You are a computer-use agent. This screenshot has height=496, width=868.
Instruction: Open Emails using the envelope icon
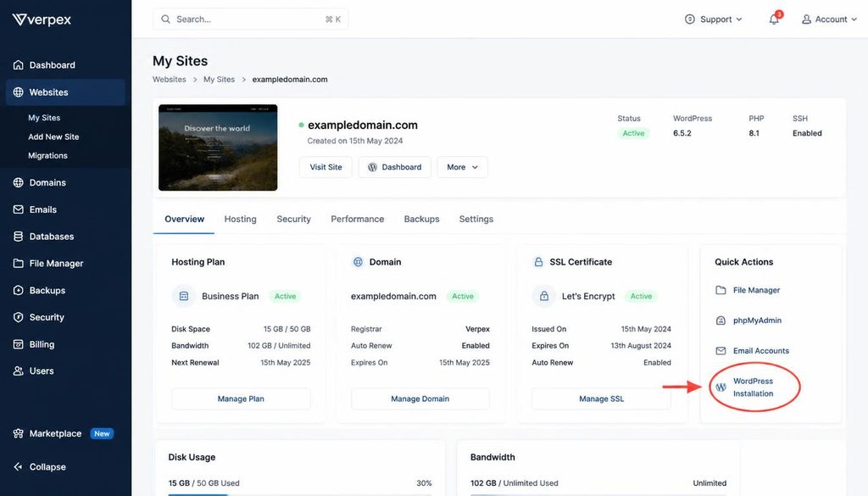(19, 209)
